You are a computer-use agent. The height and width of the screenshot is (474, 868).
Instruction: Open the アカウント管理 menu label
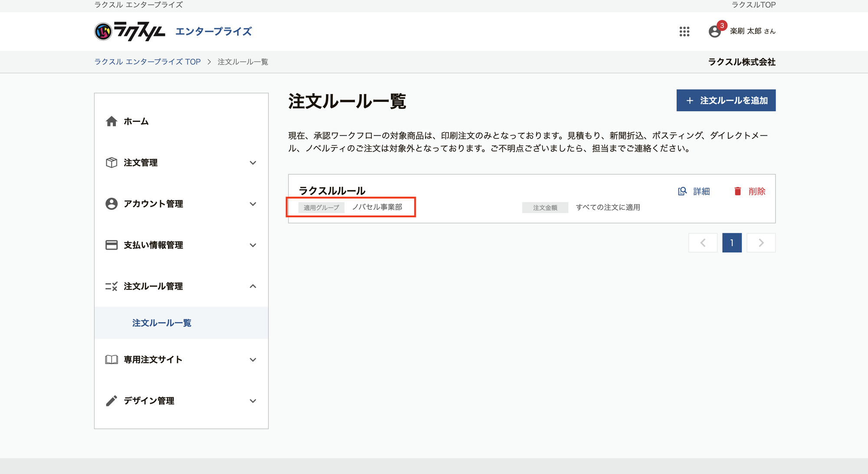pyautogui.click(x=153, y=204)
